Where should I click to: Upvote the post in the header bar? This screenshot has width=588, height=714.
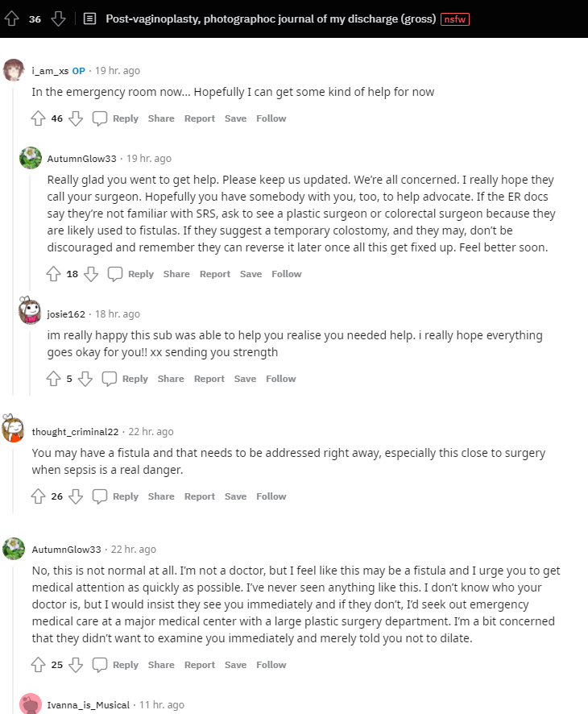(12, 19)
